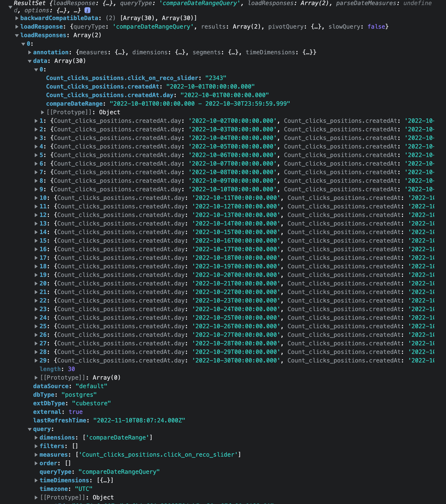Image resolution: width=446 pixels, height=504 pixels.
Task: Collapse the query object
Action: click(29, 429)
